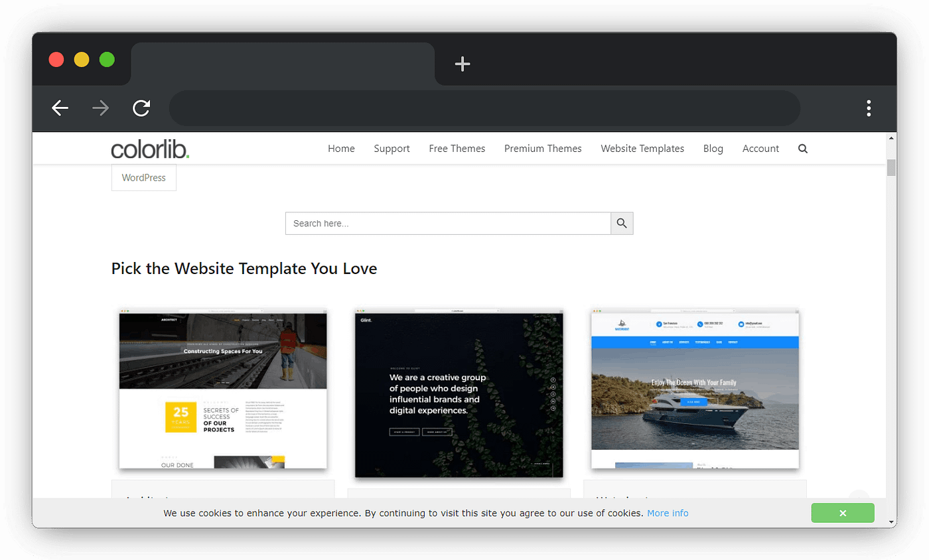Click the search button beside the template search field
This screenshot has height=560, width=929.
621,223
